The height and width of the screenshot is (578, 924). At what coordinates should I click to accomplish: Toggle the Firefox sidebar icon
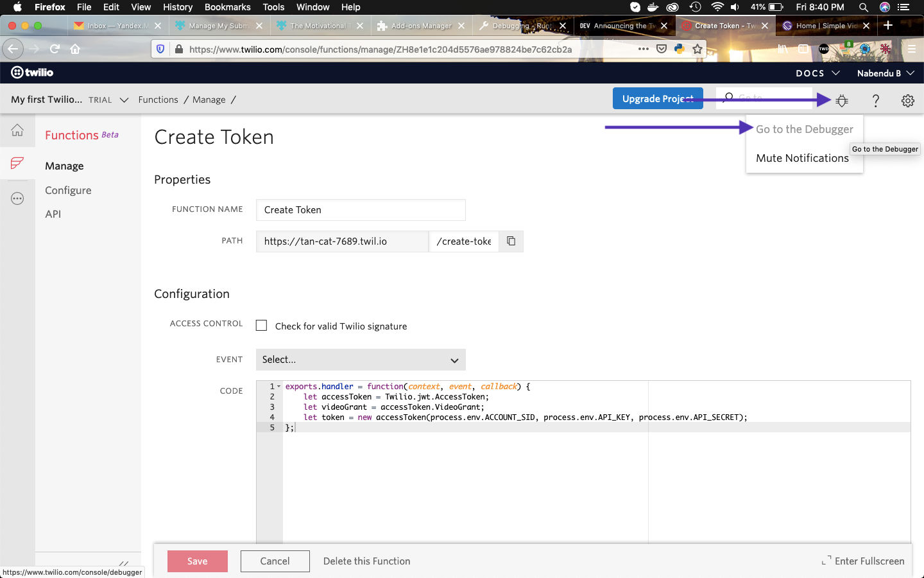pyautogui.click(x=803, y=49)
